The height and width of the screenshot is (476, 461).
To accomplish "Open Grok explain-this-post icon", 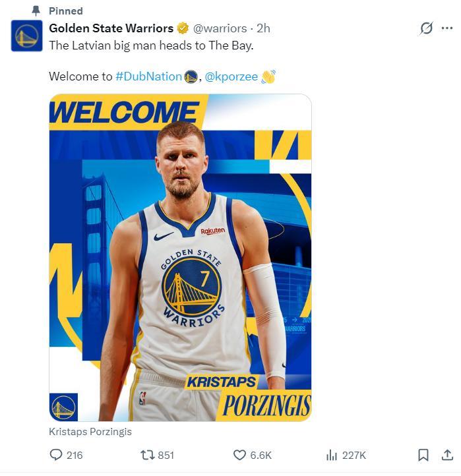I will [x=426, y=28].
